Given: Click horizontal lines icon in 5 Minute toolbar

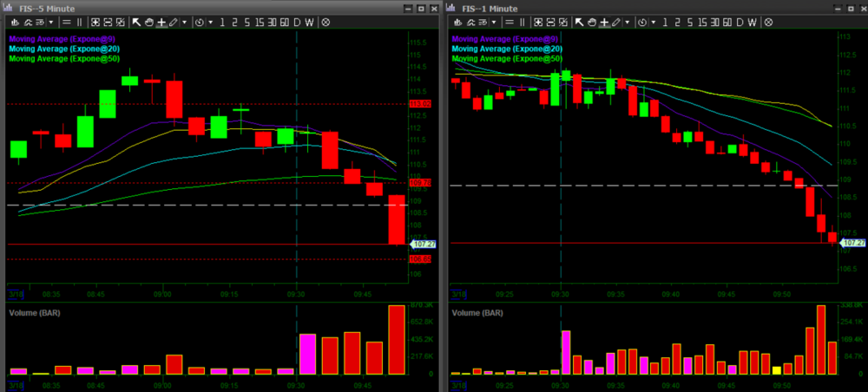Looking at the screenshot, I should (x=67, y=22).
